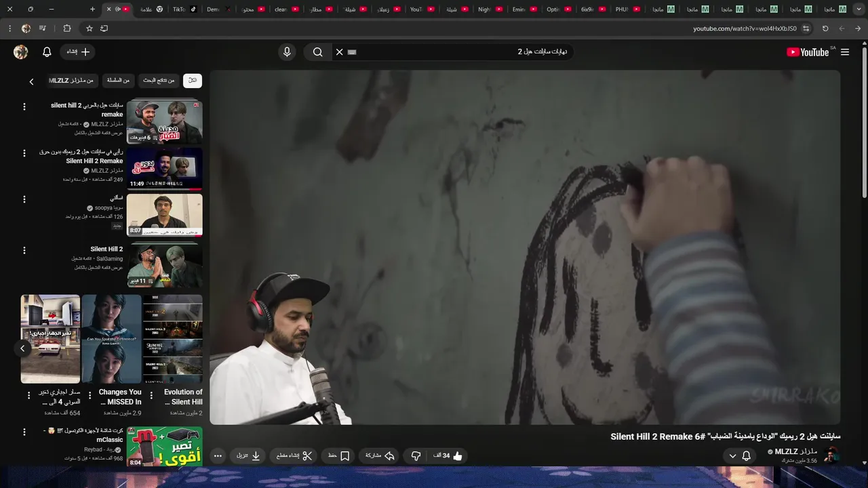Viewport: 868px width, 488px height.
Task: Like the video (34 ألف thumbs up)
Action: (448, 456)
